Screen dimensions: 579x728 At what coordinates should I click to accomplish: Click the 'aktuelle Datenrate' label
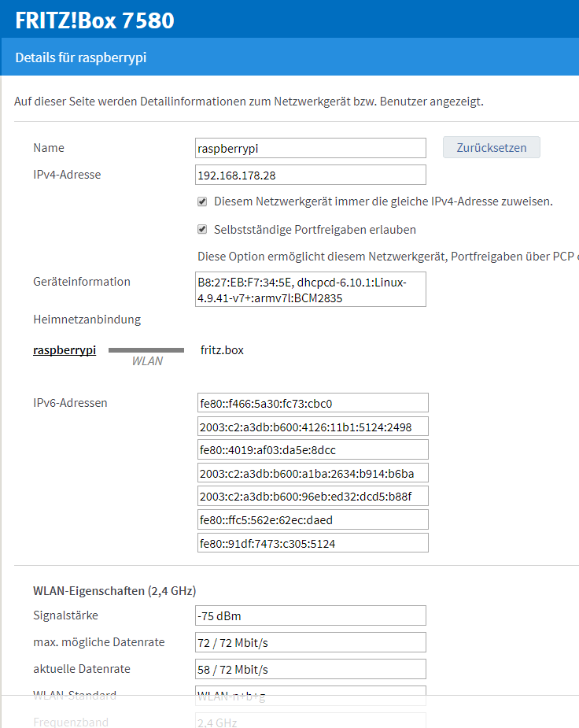tap(82, 669)
